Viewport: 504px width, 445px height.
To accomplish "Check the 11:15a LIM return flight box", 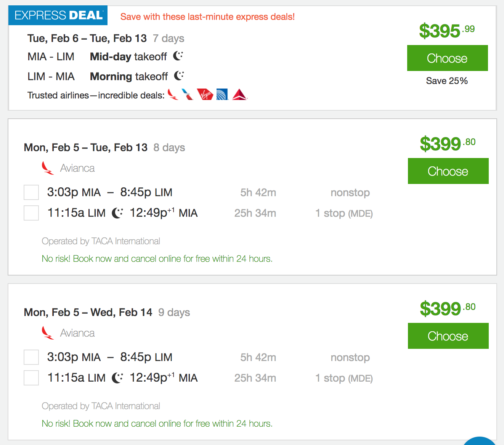I will 31,213.
